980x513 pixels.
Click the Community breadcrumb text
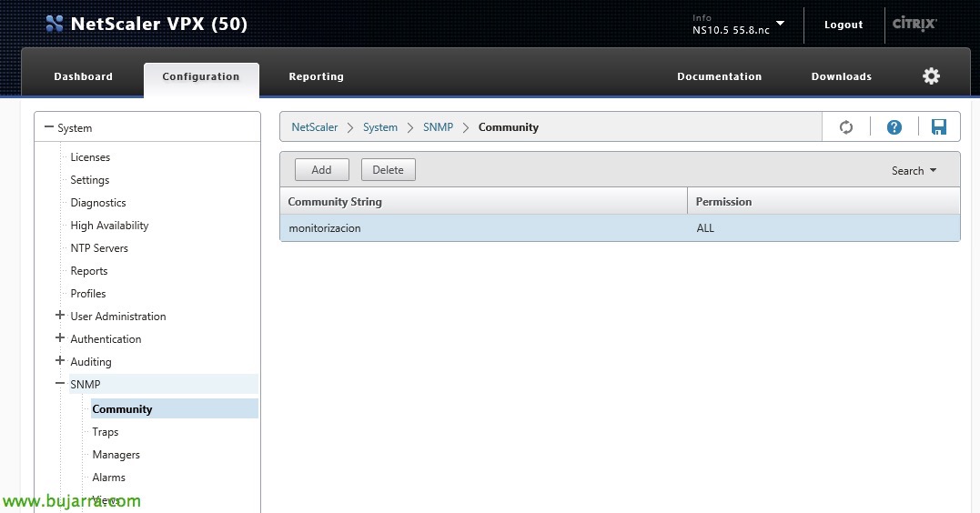tap(508, 126)
